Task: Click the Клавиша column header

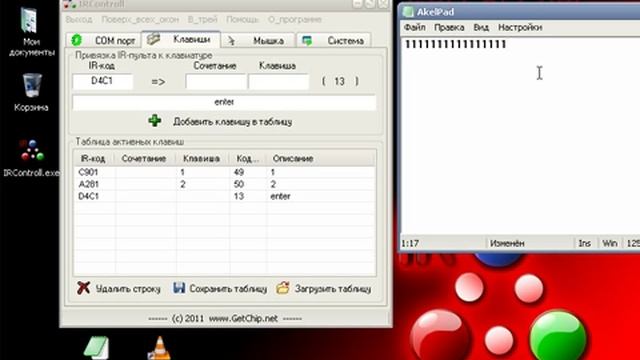Action: coord(202,158)
